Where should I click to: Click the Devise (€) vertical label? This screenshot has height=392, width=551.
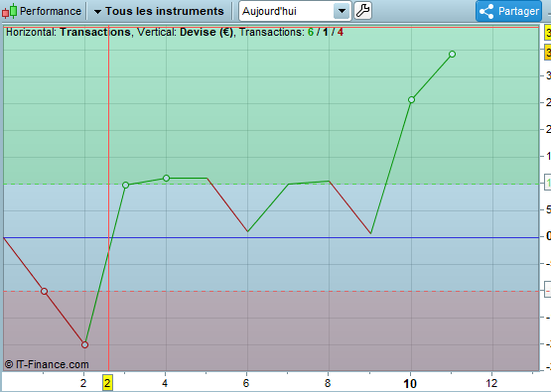coord(207,32)
